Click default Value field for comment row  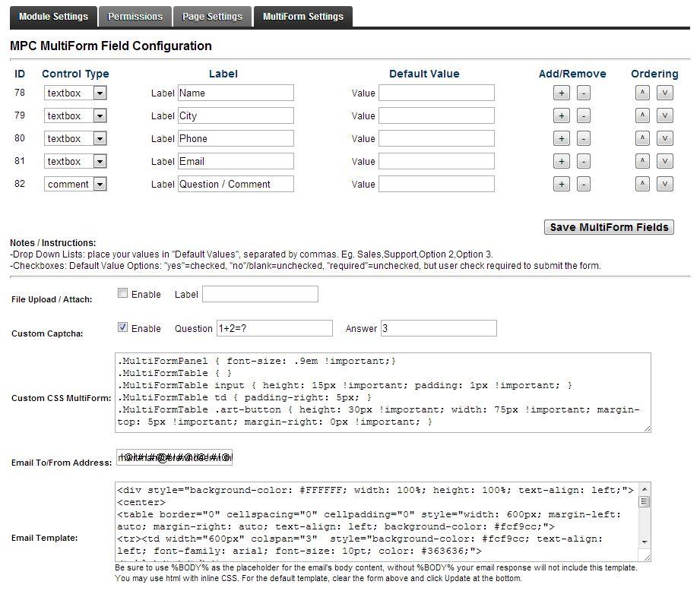[436, 184]
